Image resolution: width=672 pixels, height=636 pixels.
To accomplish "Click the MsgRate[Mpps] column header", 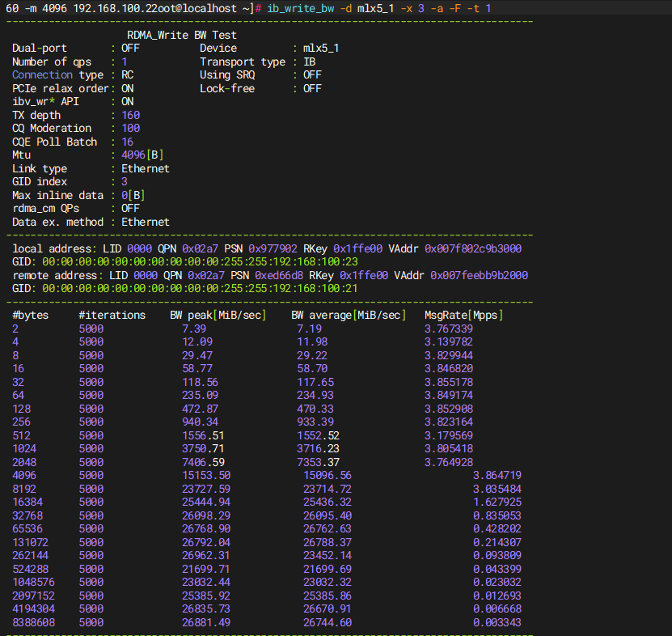I will (x=463, y=315).
